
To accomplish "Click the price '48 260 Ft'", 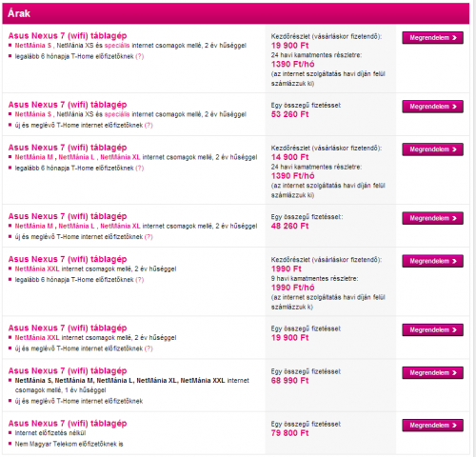I will click(x=289, y=227).
